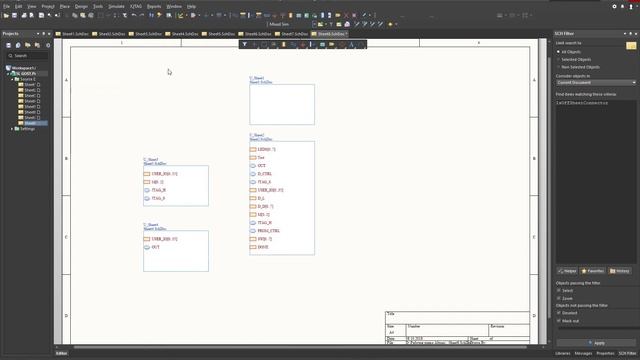Click the Copy toolbar icon

[x=75, y=16]
